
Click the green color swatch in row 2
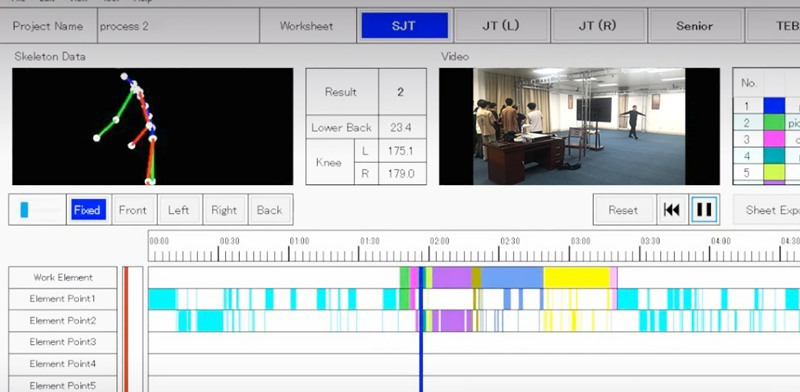[x=774, y=122]
